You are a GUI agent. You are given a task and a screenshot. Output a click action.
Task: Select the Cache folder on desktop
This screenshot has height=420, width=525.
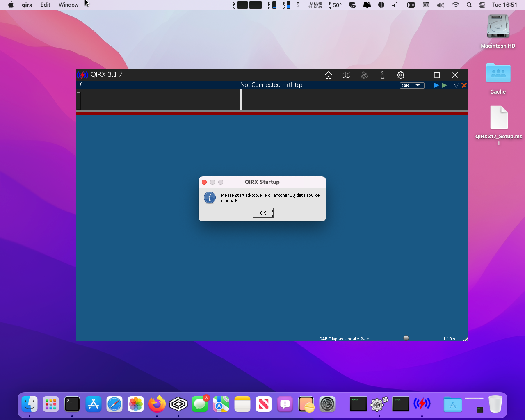click(498, 78)
